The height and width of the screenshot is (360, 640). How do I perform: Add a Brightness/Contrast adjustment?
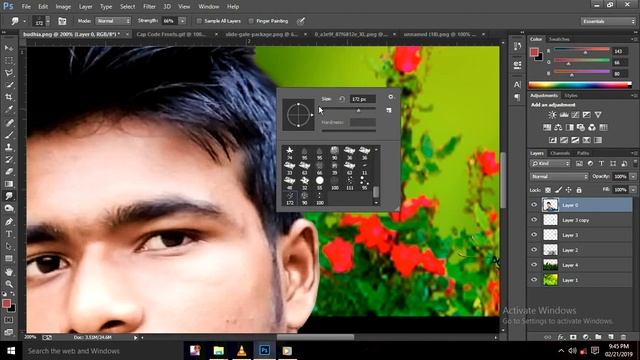552,115
